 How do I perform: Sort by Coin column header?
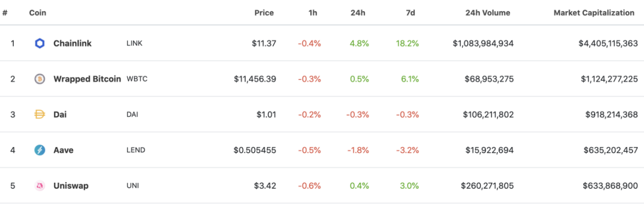pyautogui.click(x=37, y=13)
